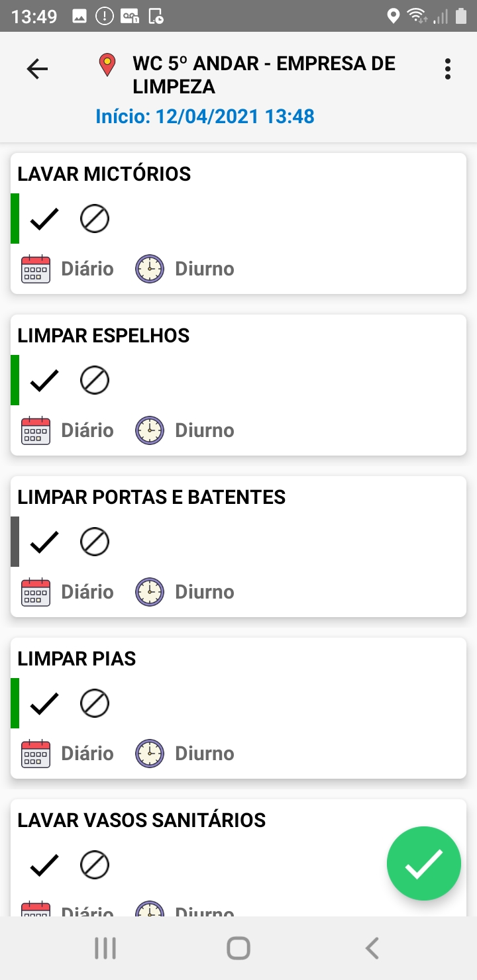The image size is (477, 980).
Task: Check off LIMPAR ESPELHOS task
Action: coord(44,380)
